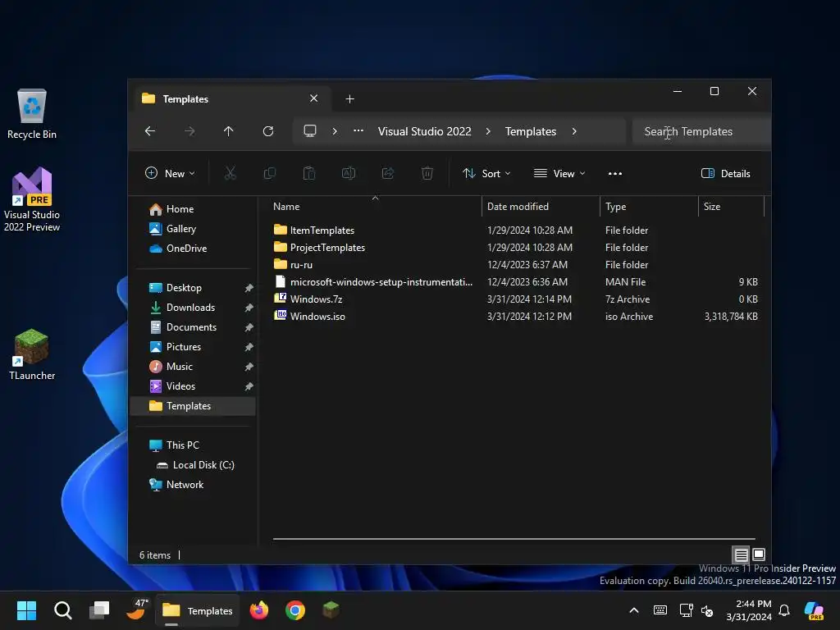
Task: Click the Paste clipboard icon
Action: point(309,173)
